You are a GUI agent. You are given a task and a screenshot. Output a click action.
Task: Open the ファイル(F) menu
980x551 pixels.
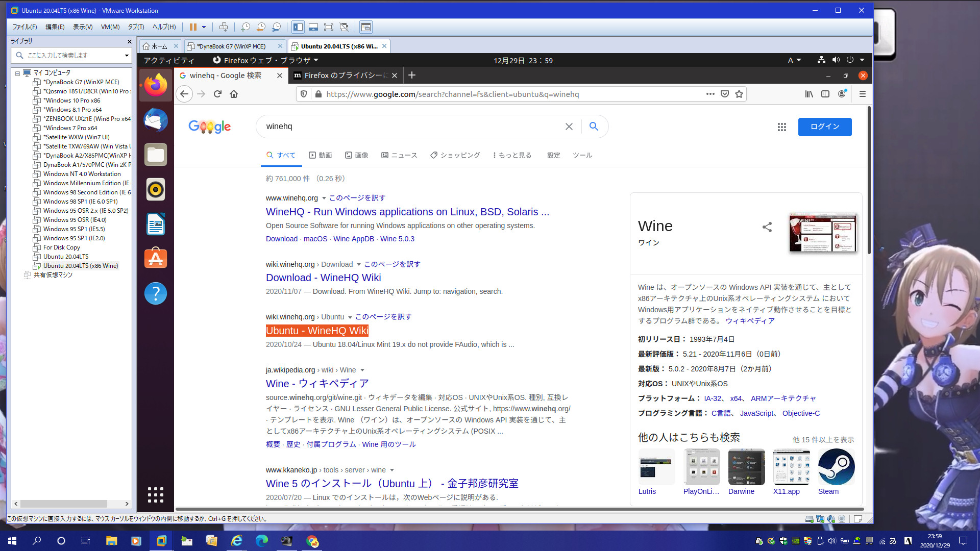point(24,27)
